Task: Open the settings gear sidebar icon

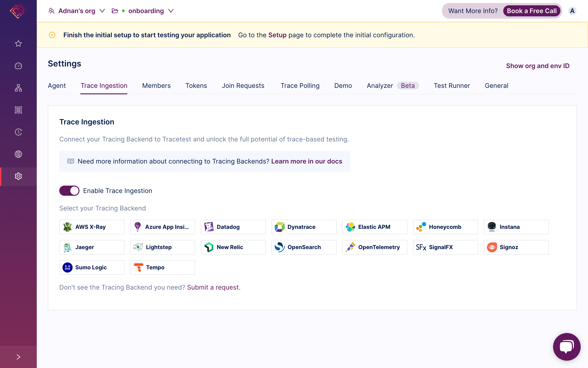Action: click(x=18, y=176)
